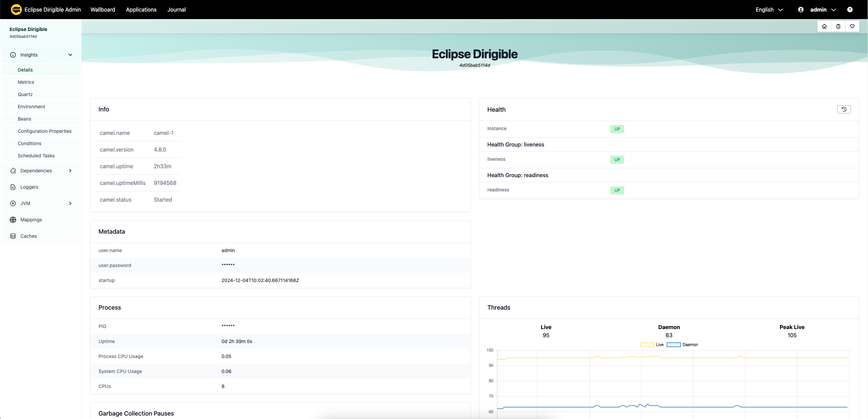Click the home icon button
This screenshot has width=868, height=419.
click(x=824, y=26)
